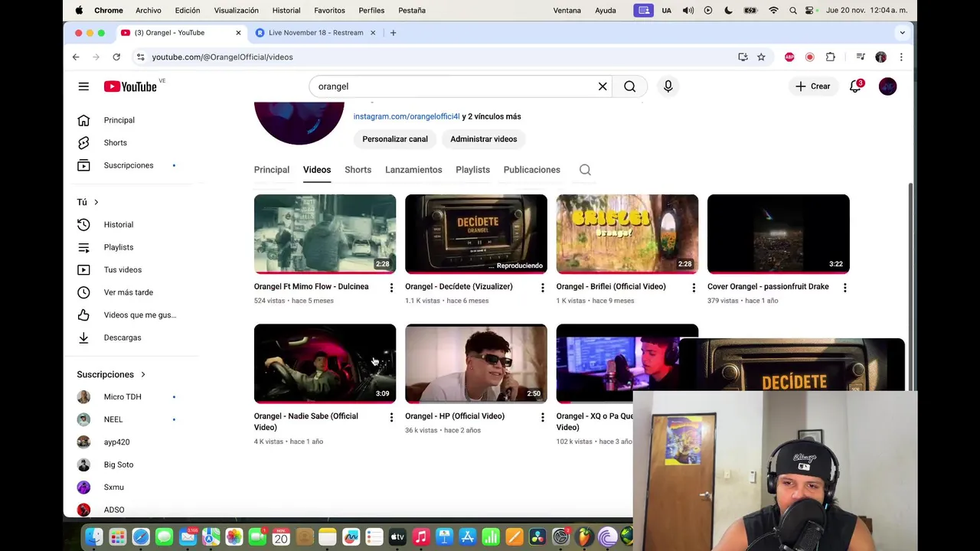The height and width of the screenshot is (551, 980).
Task: Open options menu for Nadie Sabe video
Action: [391, 417]
